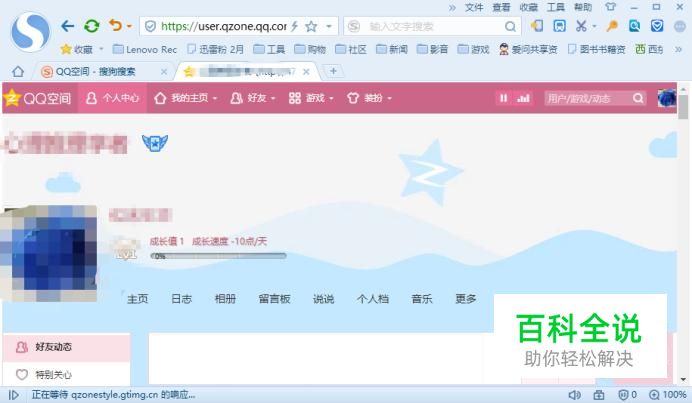Open the 说说 profile tab
The image size is (692, 403).
(x=323, y=299)
